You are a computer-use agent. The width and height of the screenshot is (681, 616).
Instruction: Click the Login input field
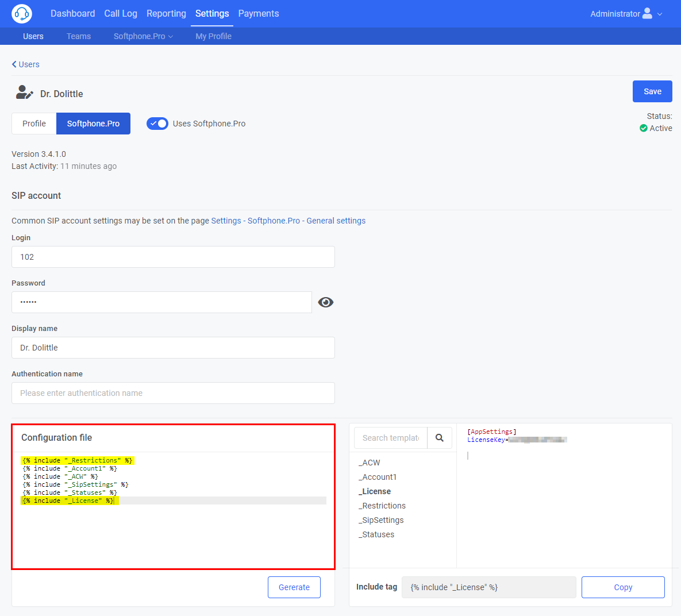[x=174, y=257]
